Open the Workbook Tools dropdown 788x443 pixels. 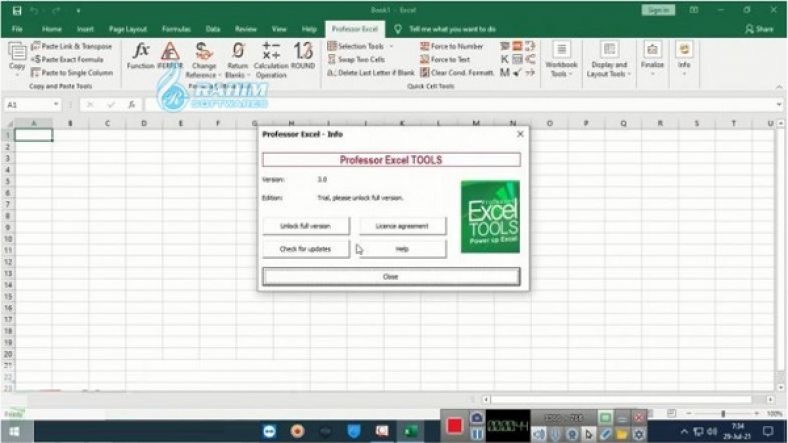(x=561, y=60)
